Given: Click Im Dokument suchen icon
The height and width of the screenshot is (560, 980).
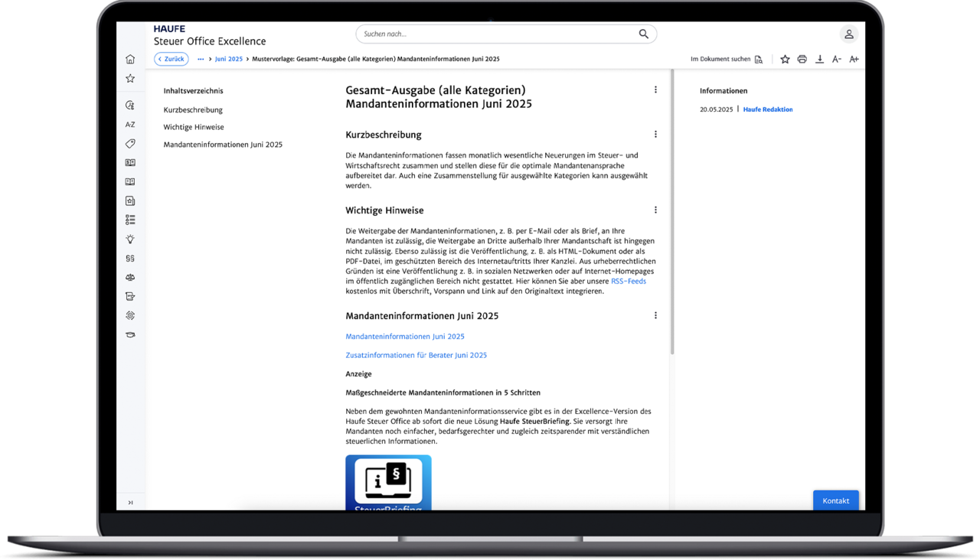Looking at the screenshot, I should pyautogui.click(x=759, y=59).
